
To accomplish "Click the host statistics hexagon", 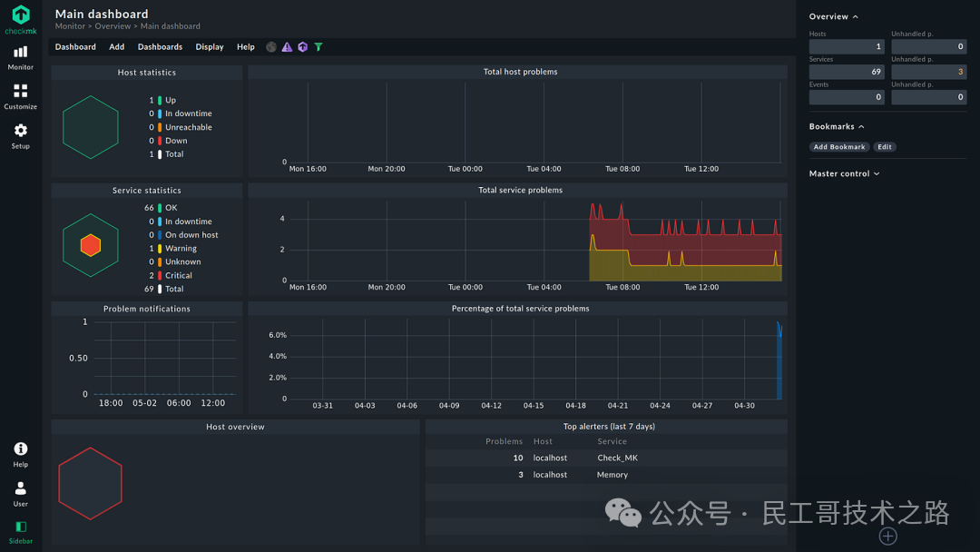I will point(91,127).
